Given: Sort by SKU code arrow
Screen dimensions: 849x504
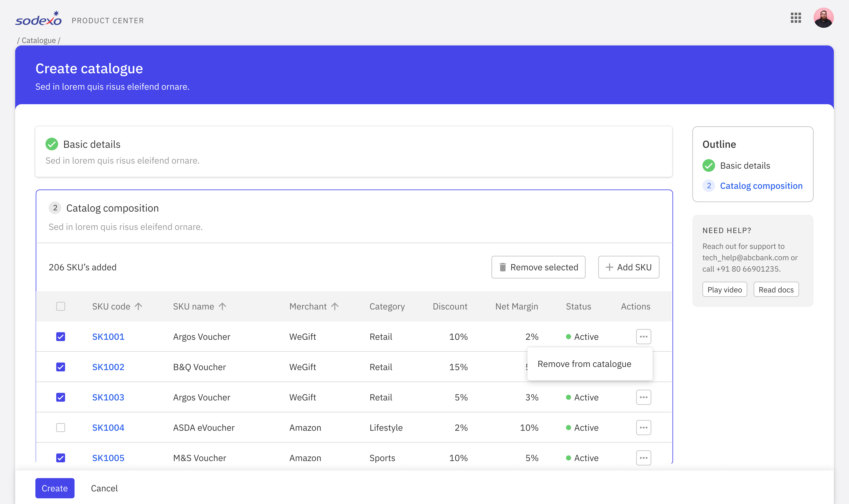Looking at the screenshot, I should point(138,306).
